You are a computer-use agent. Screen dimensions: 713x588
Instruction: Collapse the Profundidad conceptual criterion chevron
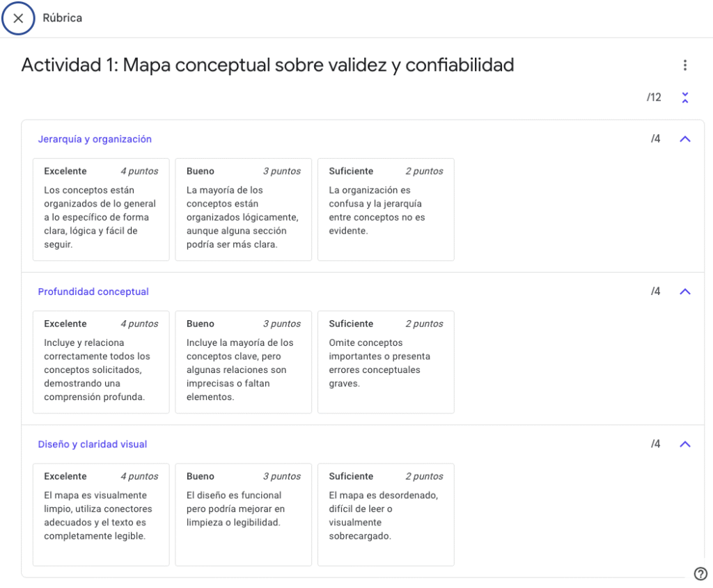[685, 292]
